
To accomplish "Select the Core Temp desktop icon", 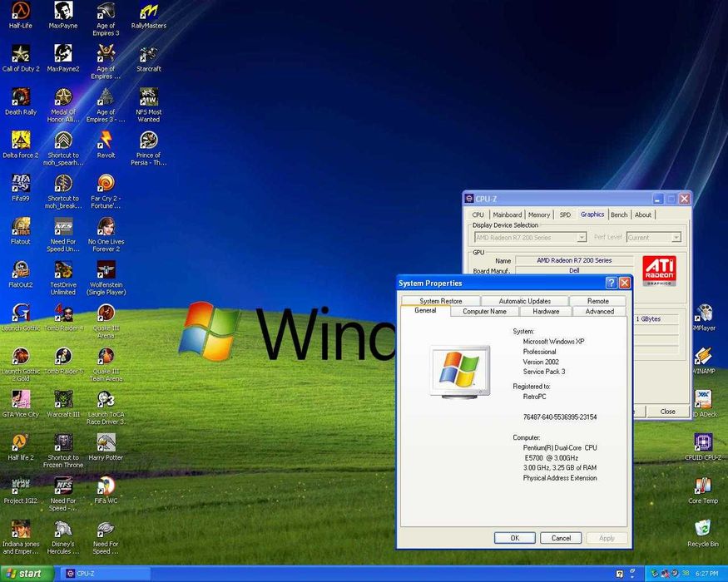I will tap(703, 490).
